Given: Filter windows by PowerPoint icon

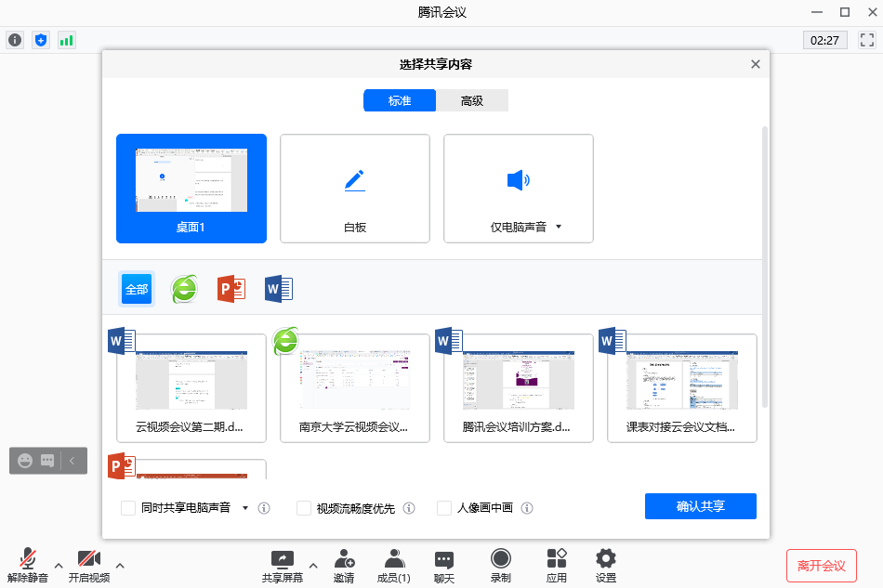Looking at the screenshot, I should 231,289.
